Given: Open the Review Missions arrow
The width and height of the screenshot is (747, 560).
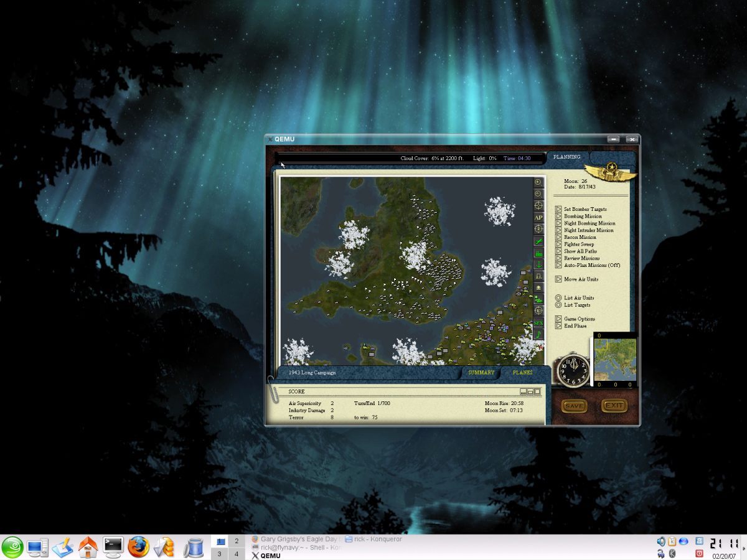Looking at the screenshot, I should click(558, 258).
